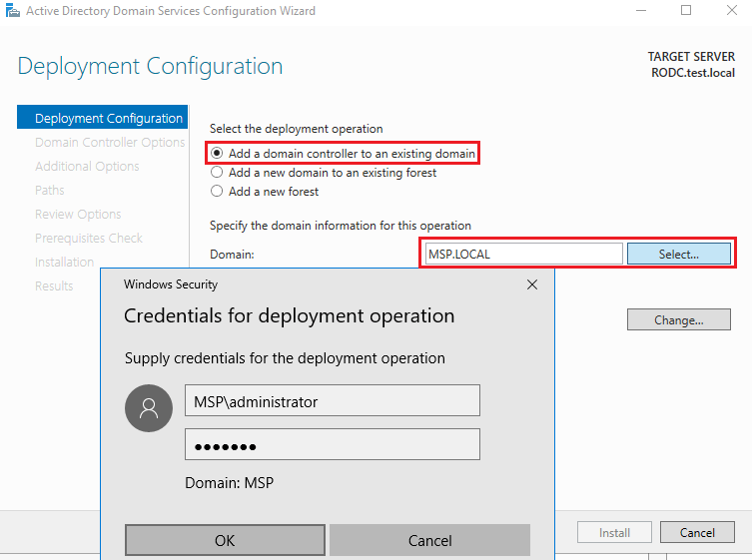Click the RODC.test.local target server text
This screenshot has width=752, height=560.
(x=693, y=73)
